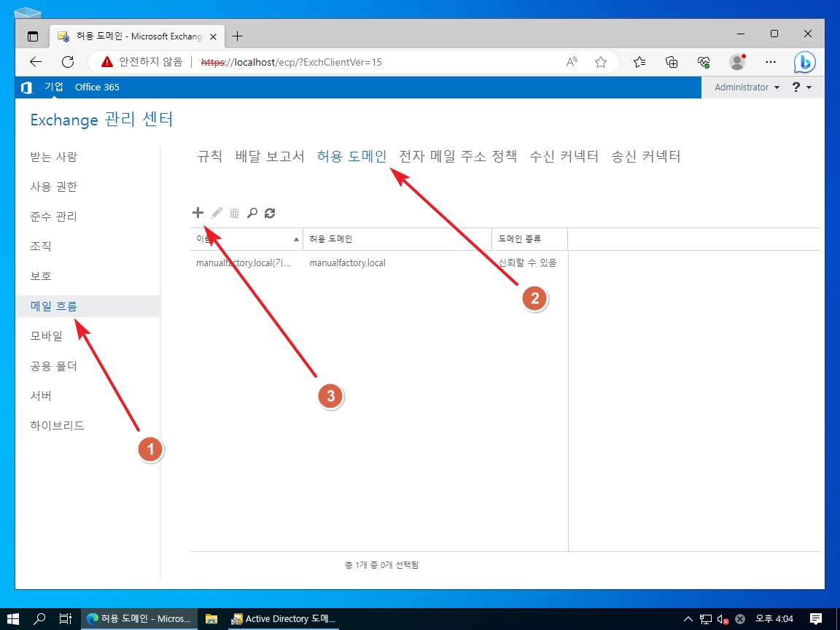
Task: Open the 송신 커넥터 tab
Action: pos(645,157)
